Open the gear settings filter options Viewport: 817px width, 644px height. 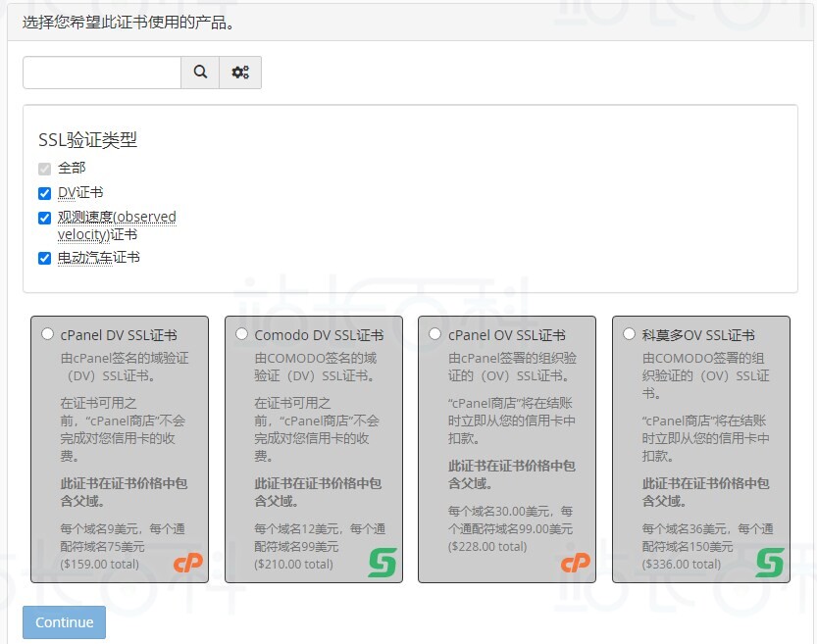(x=240, y=73)
